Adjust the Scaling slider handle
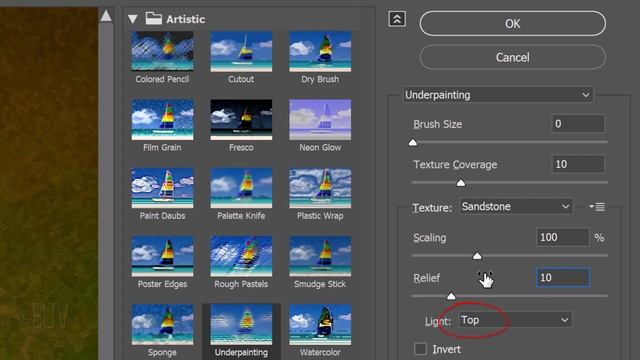Image resolution: width=640 pixels, height=360 pixels. (x=477, y=256)
